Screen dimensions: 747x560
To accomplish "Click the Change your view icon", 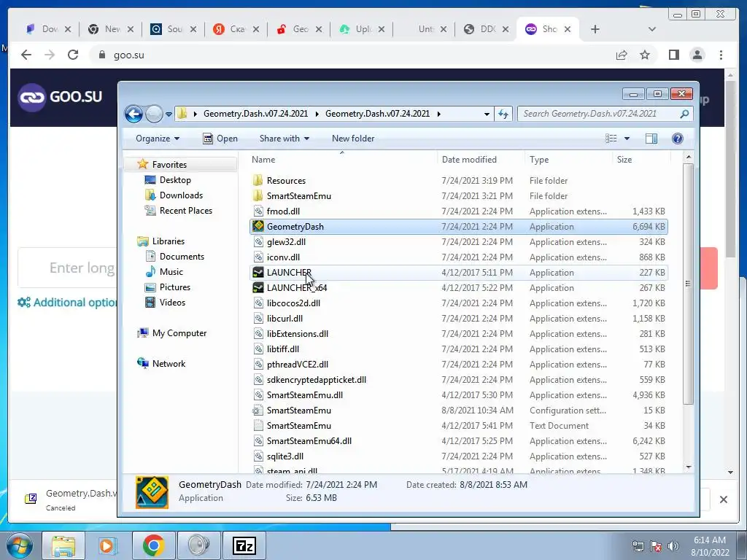I will [x=611, y=139].
